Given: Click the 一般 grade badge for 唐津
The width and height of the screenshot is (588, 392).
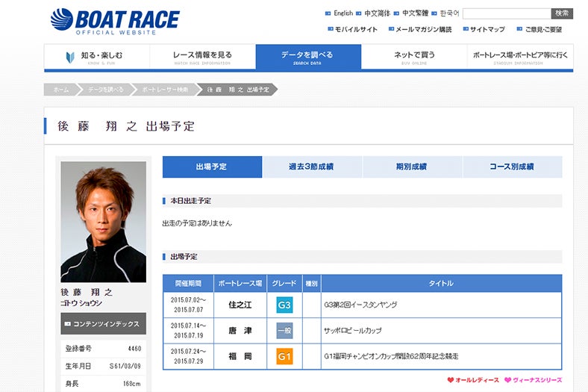Looking at the screenshot, I should point(284,331).
